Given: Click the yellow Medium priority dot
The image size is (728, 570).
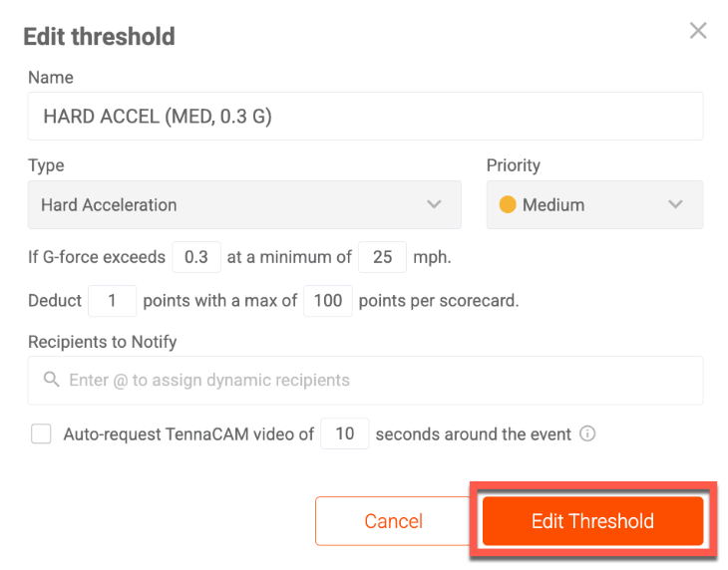Looking at the screenshot, I should click(x=508, y=204).
